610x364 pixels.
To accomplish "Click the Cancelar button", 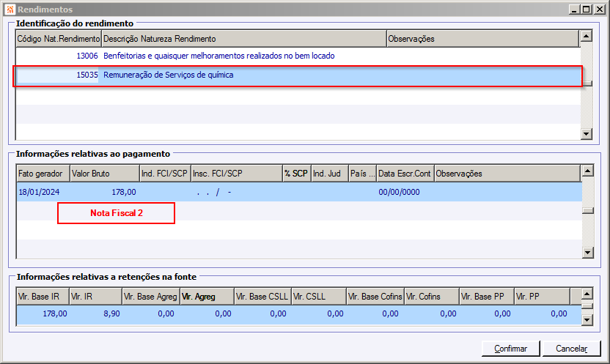I will point(571,349).
